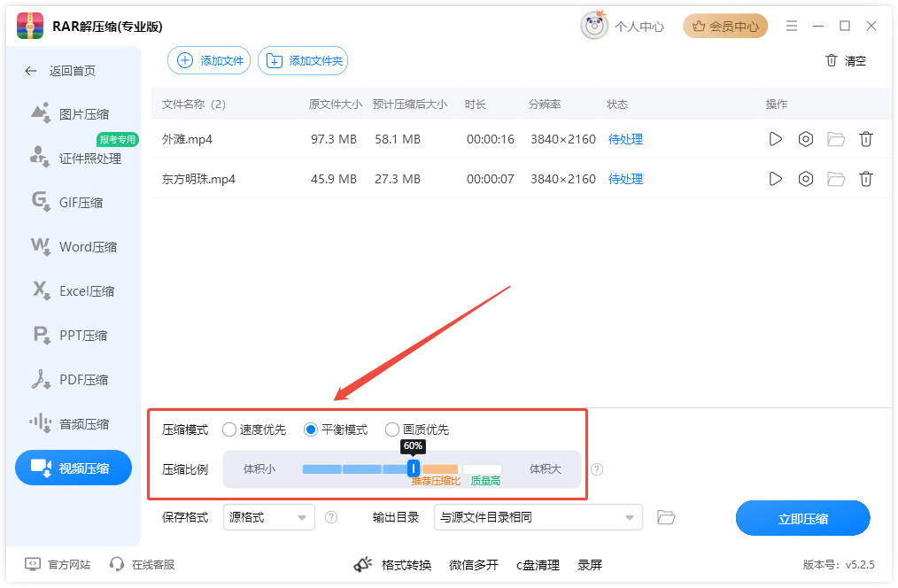Select 速度优先 compression mode
Image resolution: width=898 pixels, height=588 pixels.
click(254, 429)
